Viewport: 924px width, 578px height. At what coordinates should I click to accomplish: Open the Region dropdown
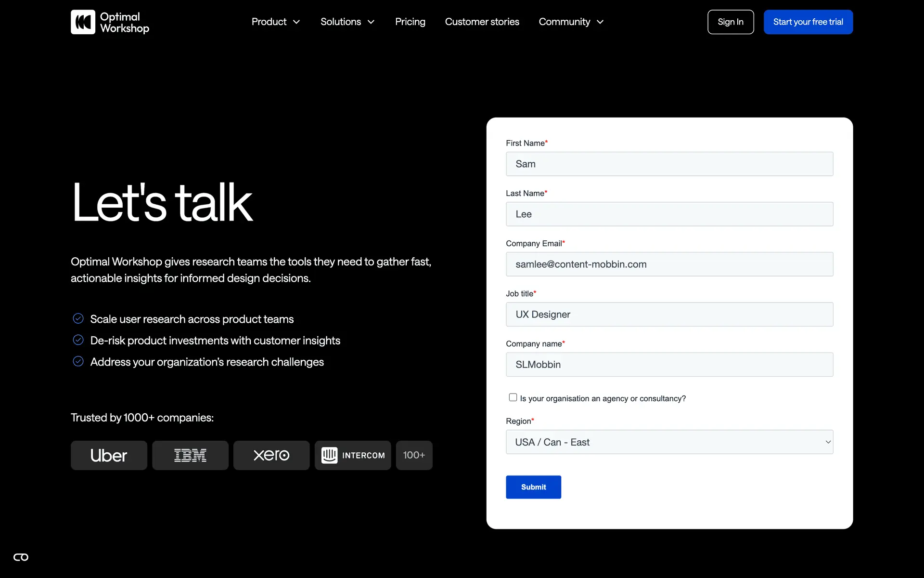[669, 442]
